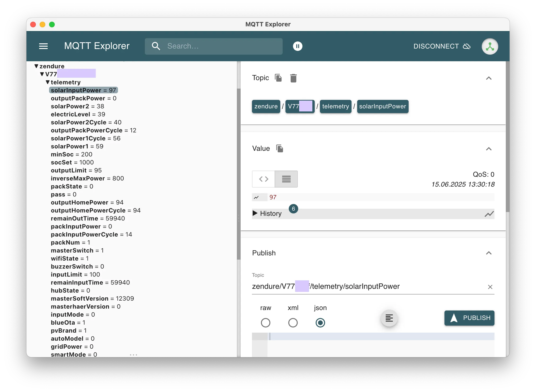Open the hamburger navigation menu
The width and height of the screenshot is (536, 392).
coord(44,46)
